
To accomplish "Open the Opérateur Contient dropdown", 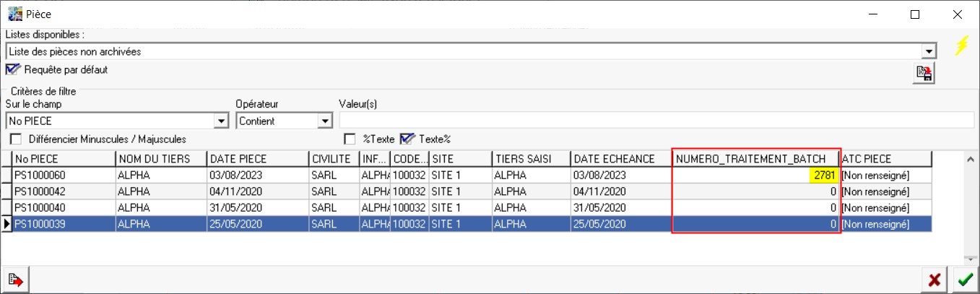I will coord(325,121).
